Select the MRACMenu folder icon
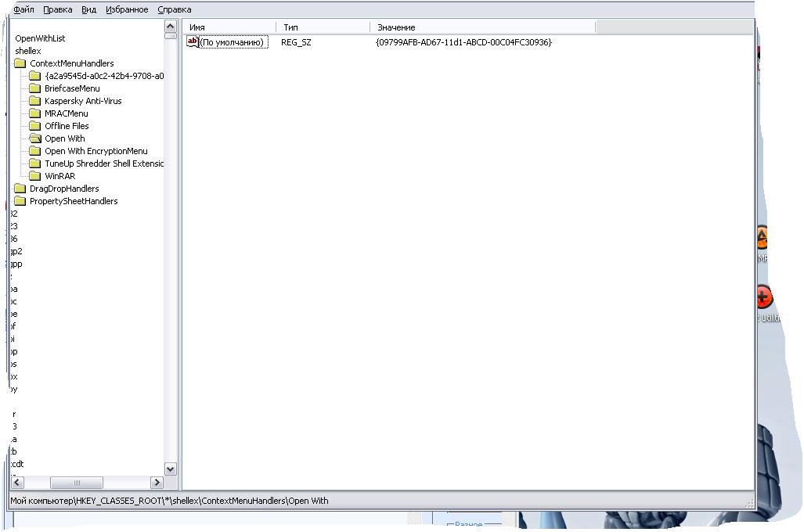 coord(35,113)
